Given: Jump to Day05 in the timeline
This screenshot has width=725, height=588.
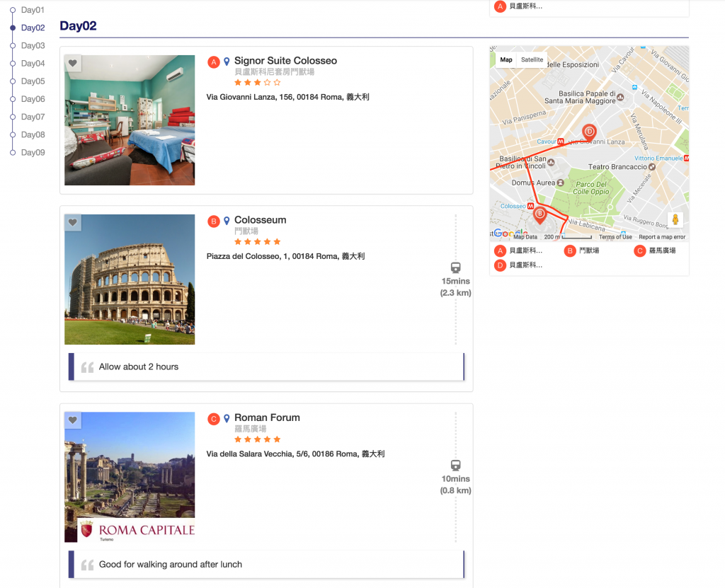Looking at the screenshot, I should [x=33, y=81].
